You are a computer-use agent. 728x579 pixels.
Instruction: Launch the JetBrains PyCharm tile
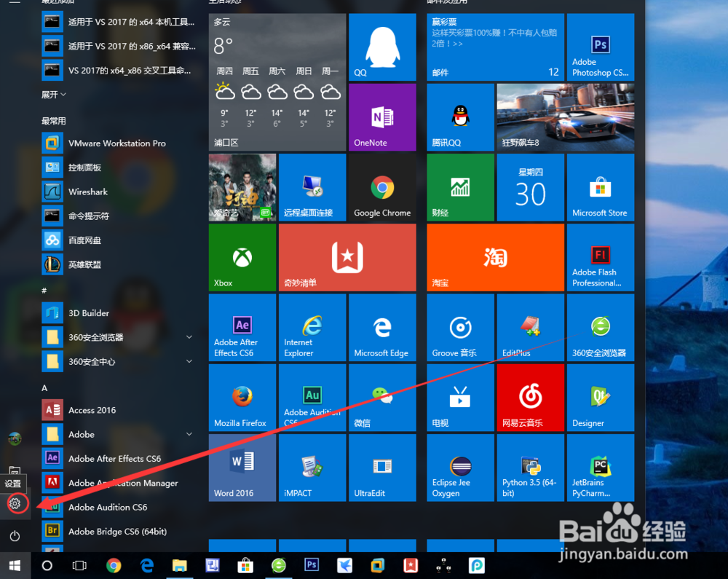(601, 468)
